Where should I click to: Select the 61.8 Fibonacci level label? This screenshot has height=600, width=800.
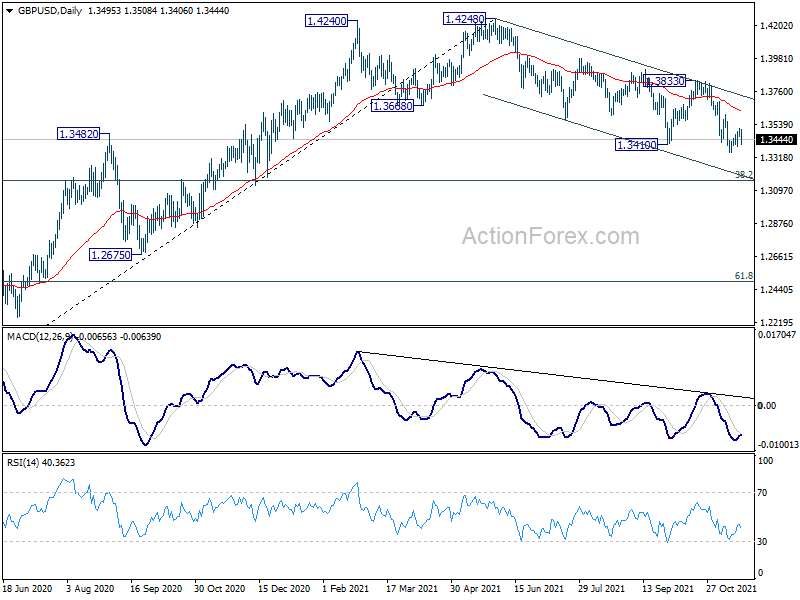coord(743,275)
